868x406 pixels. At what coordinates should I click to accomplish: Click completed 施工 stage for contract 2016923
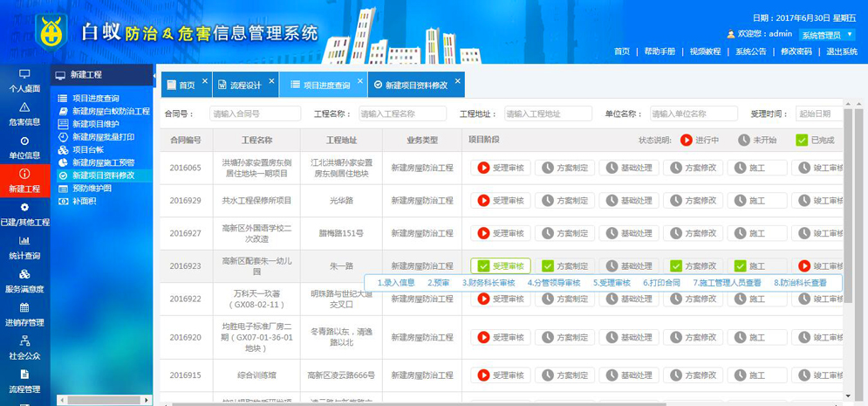pyautogui.click(x=756, y=266)
